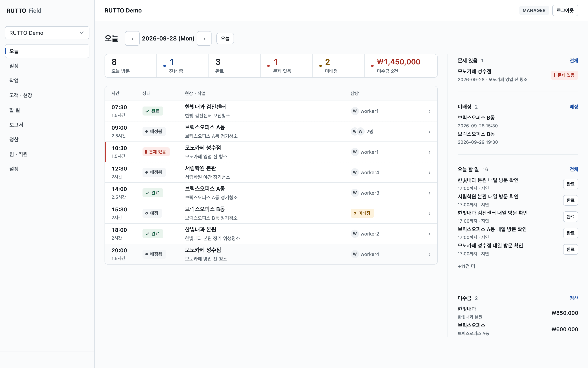Click the 로그아웃 button
The image size is (588, 368).
coord(565,10)
